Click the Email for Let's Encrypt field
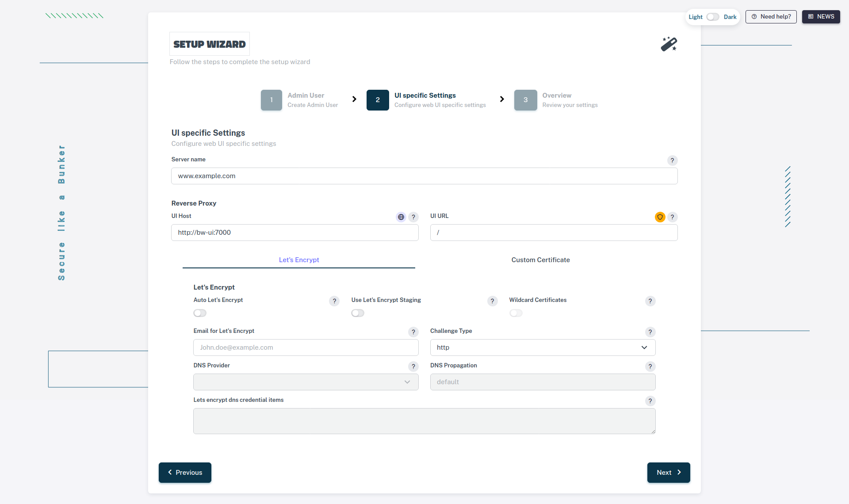The height and width of the screenshot is (504, 849). pyautogui.click(x=306, y=347)
